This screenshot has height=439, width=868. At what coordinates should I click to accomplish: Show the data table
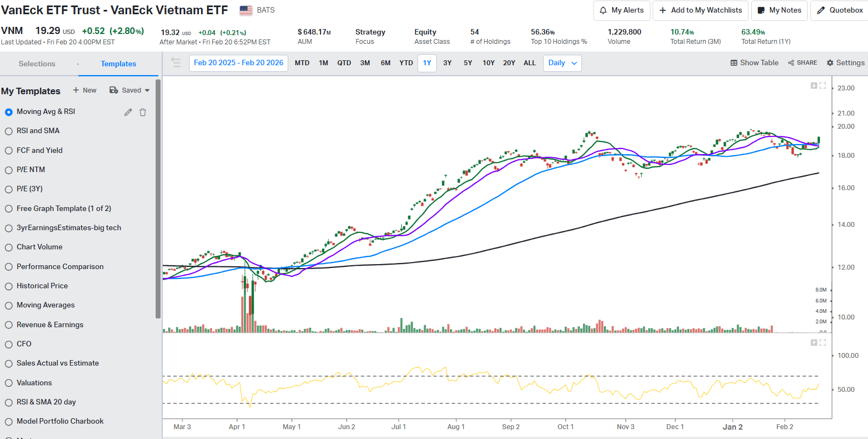click(755, 63)
